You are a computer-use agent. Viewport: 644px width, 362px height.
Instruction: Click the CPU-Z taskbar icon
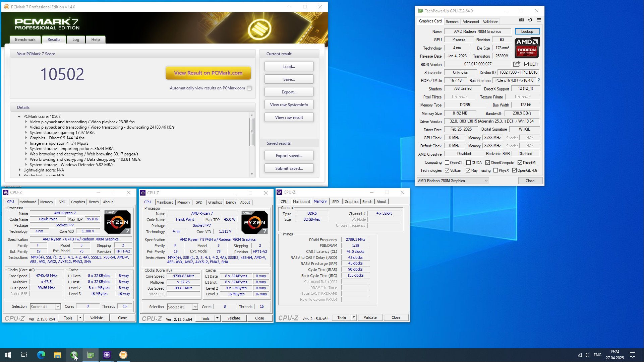[x=107, y=355]
